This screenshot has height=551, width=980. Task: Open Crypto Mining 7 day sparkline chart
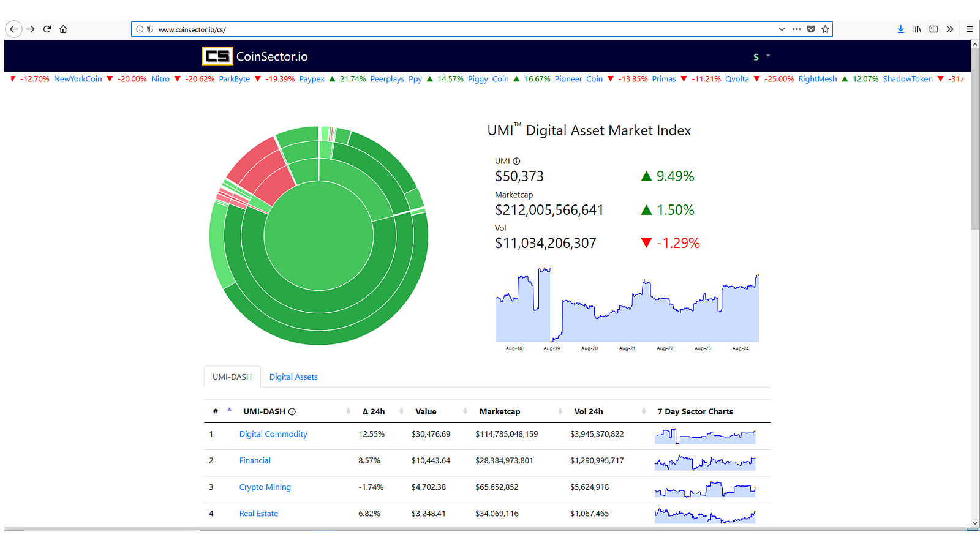point(705,489)
